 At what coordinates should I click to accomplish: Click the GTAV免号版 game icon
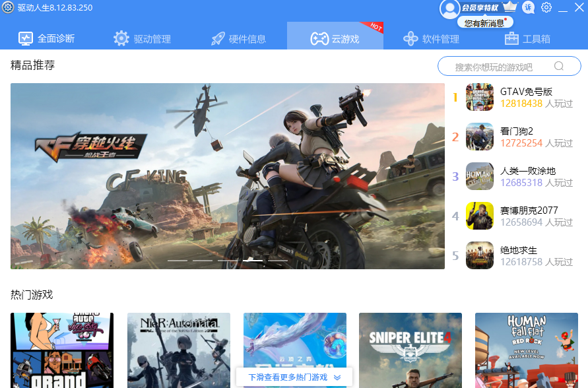coord(480,97)
